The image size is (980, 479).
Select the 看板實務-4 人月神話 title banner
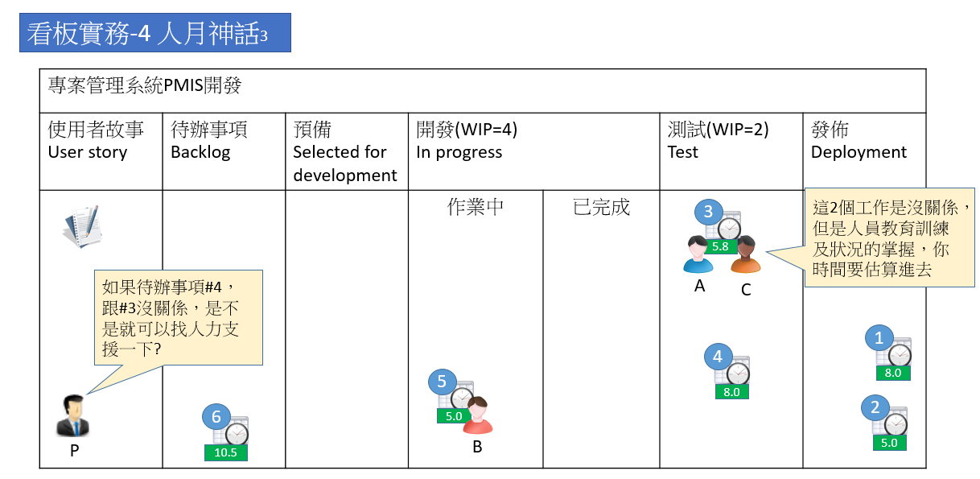click(155, 33)
